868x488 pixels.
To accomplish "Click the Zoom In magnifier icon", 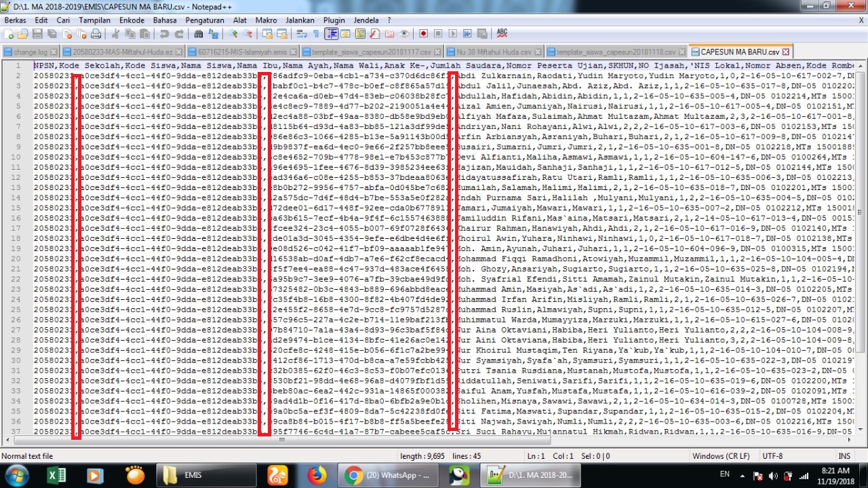I will point(233,34).
